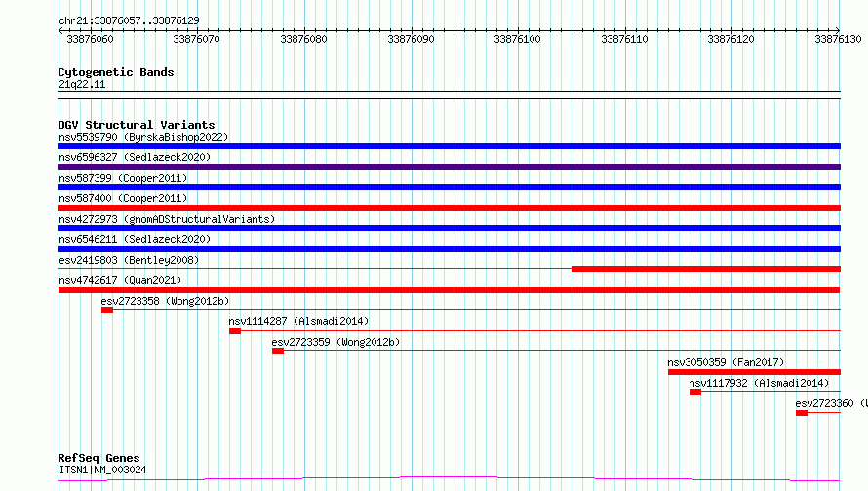Image resolution: width=868 pixels, height=491 pixels.
Task: Click the blue bar of nsv5539790
Action: click(449, 146)
